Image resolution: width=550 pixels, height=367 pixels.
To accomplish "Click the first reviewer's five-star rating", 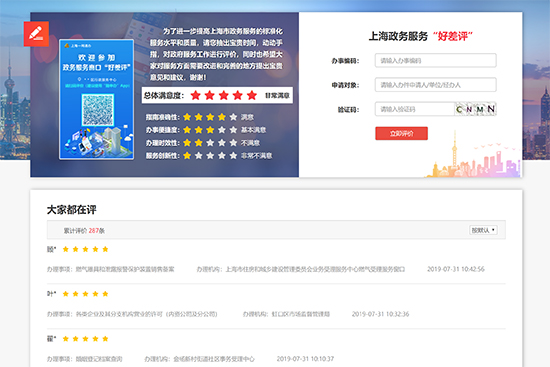I will [x=85, y=249].
